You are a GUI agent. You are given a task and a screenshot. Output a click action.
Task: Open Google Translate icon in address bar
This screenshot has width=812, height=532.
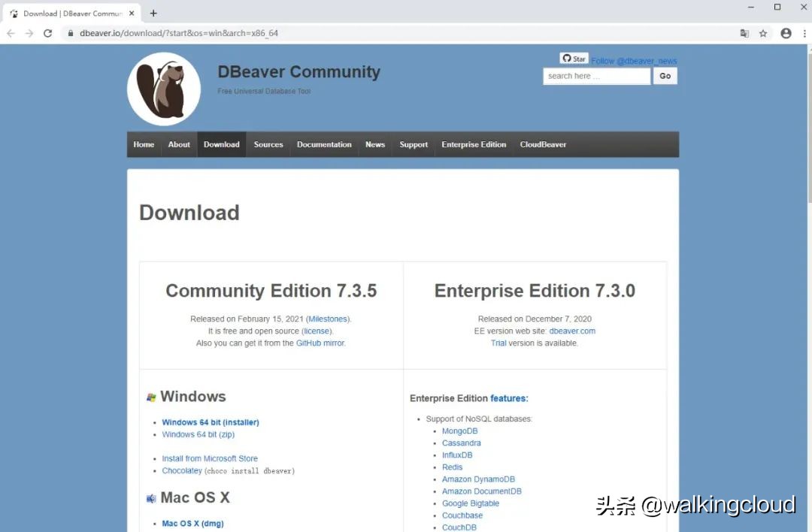pos(744,33)
